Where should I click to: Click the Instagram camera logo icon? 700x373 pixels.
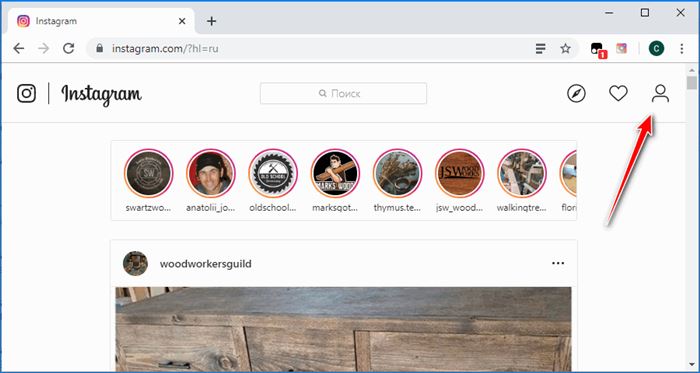[x=26, y=94]
